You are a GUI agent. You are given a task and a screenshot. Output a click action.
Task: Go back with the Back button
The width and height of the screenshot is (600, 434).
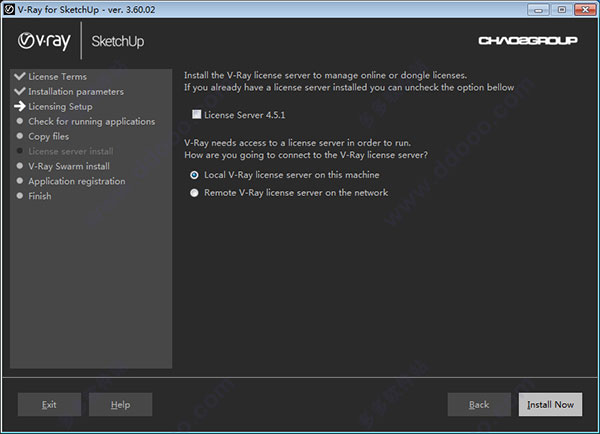(x=479, y=405)
